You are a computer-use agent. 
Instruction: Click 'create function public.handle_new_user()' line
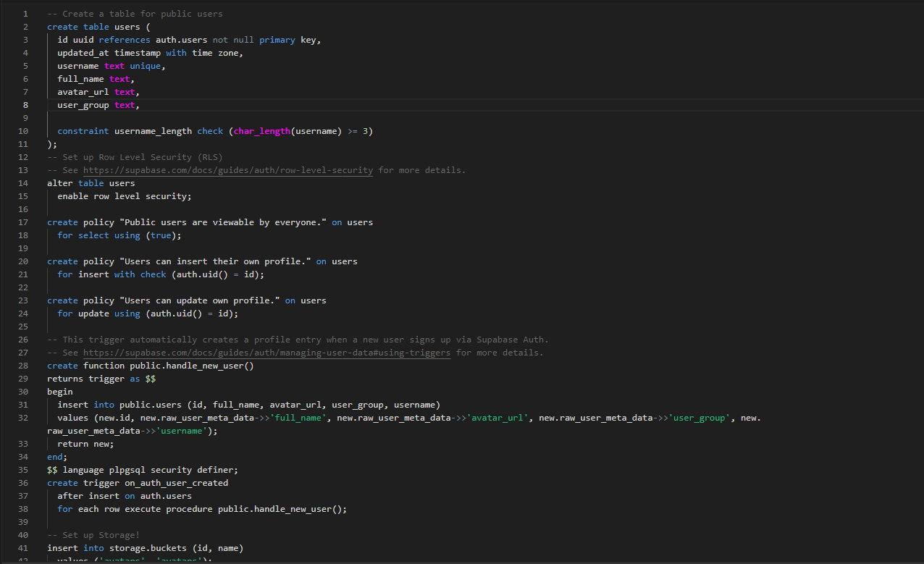[x=151, y=366]
